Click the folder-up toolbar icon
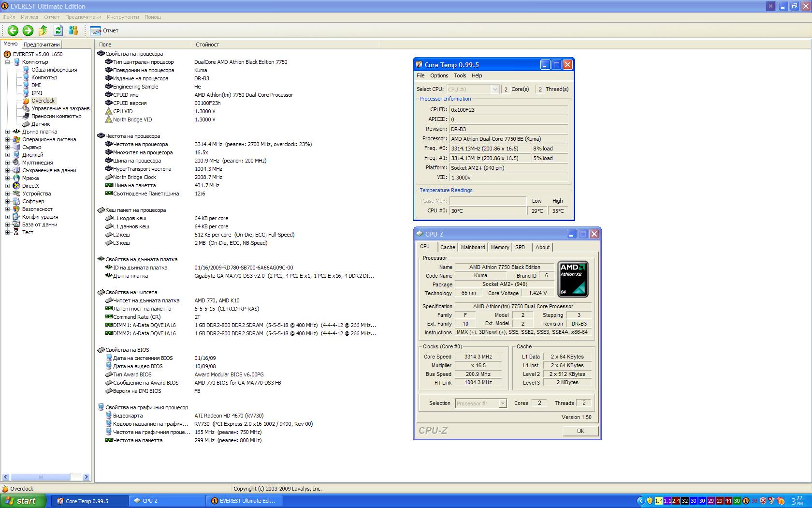Viewport: 812px width, 508px height. pyautogui.click(x=43, y=30)
